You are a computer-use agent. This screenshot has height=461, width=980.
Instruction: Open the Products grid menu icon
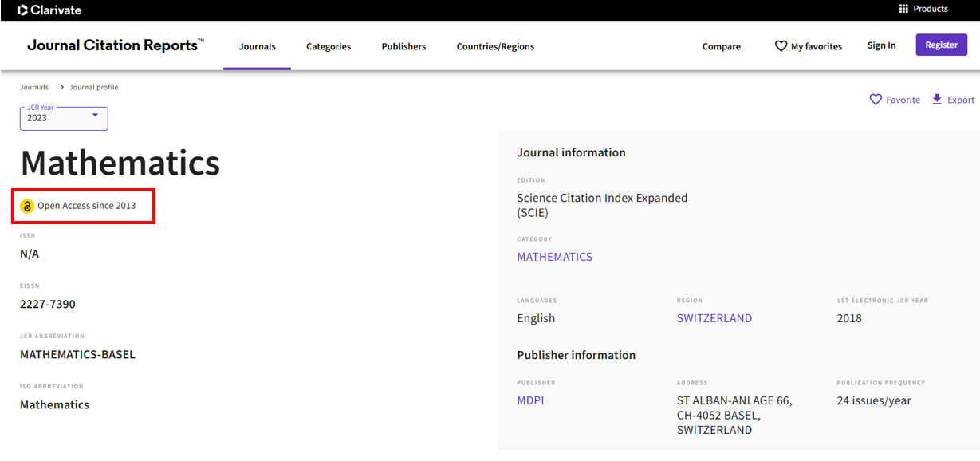click(903, 9)
